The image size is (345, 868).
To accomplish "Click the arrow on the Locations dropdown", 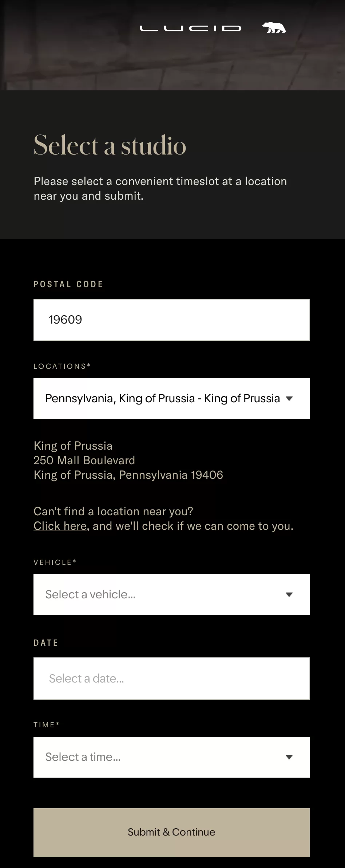I will click(289, 399).
